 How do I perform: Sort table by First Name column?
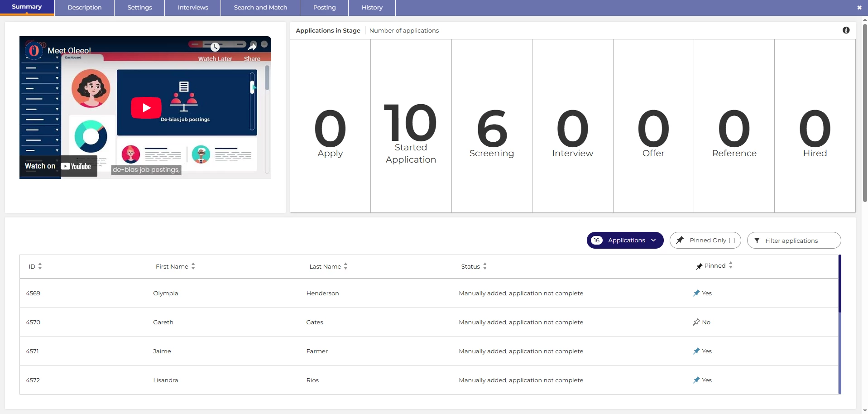(193, 266)
